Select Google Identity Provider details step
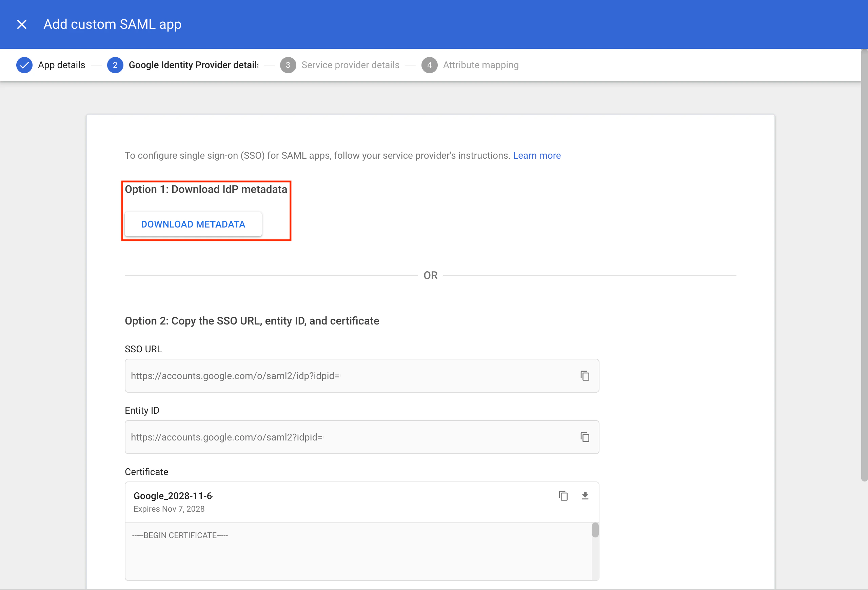The width and height of the screenshot is (868, 590). [194, 65]
